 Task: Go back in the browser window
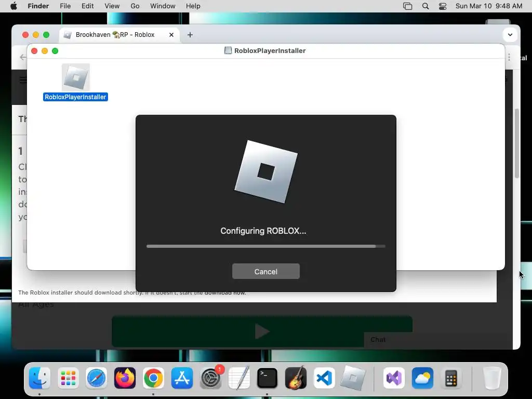click(22, 57)
